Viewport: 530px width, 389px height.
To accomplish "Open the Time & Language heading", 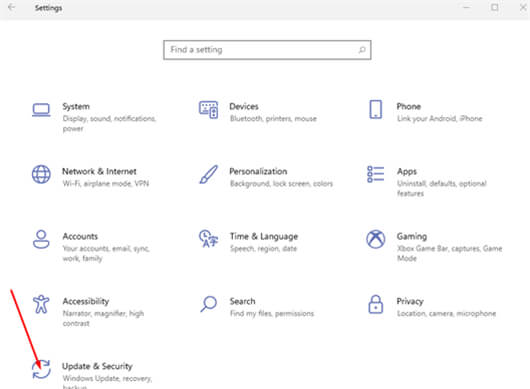I will (264, 236).
